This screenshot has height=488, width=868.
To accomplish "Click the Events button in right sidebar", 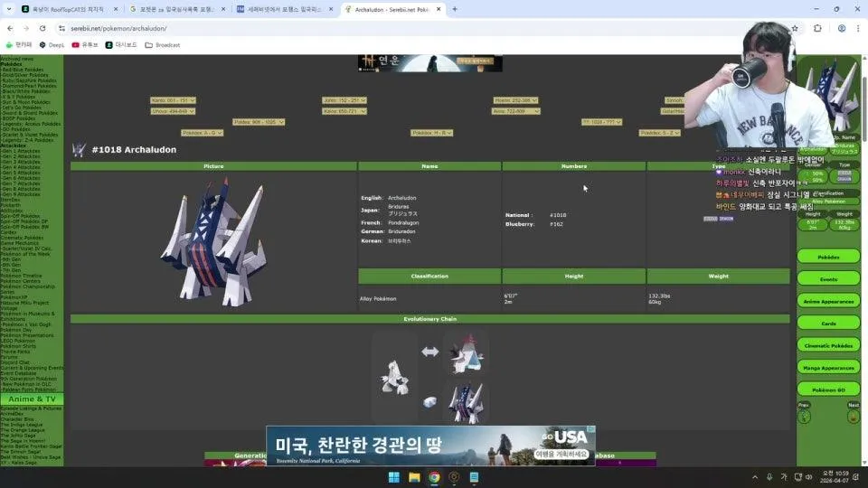I will pos(829,279).
